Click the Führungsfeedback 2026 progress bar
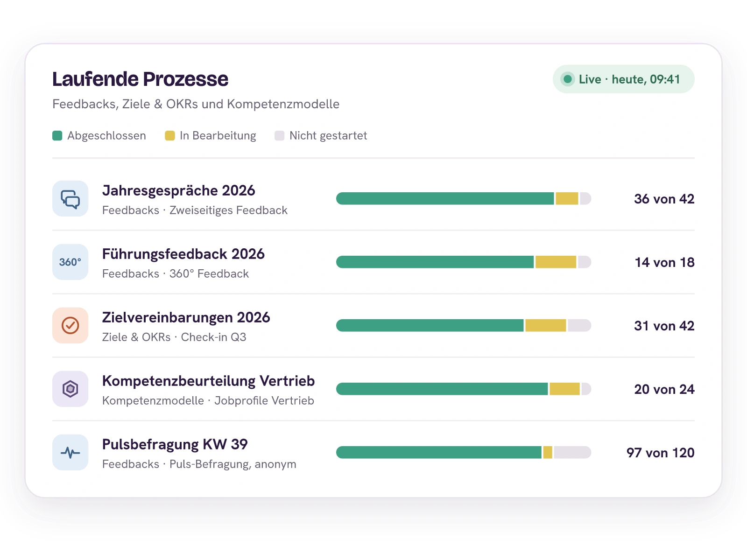Screen dimensions: 747x560 point(464,262)
